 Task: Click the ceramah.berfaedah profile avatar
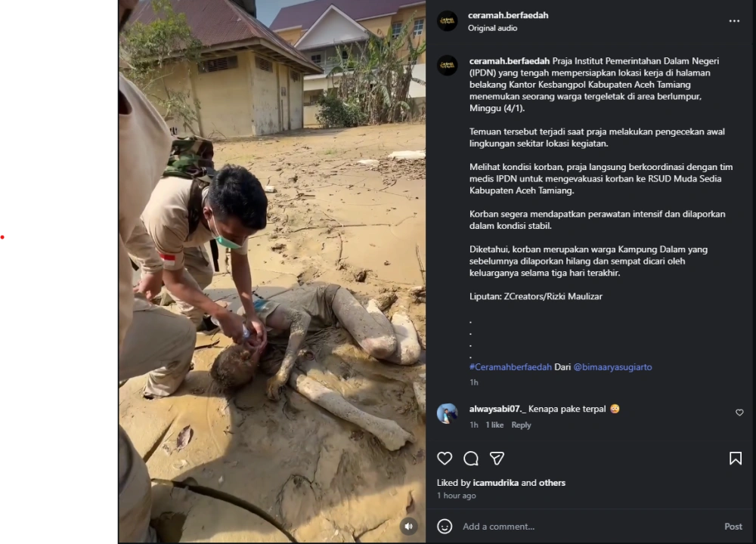(x=447, y=20)
